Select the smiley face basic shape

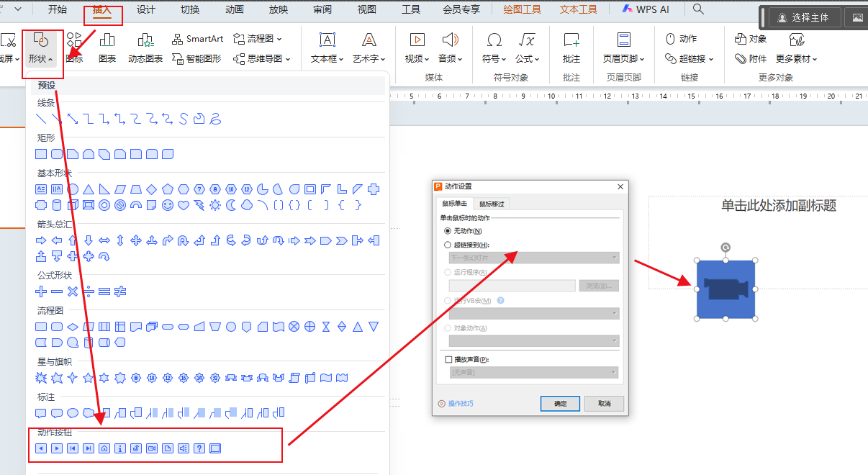[x=168, y=205]
